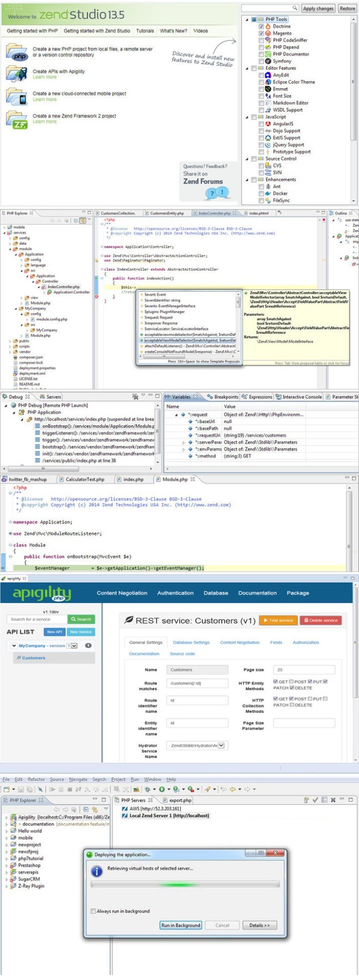Expand the Prestashop project node
Image resolution: width=359 pixels, height=980 pixels.
tap(7, 865)
